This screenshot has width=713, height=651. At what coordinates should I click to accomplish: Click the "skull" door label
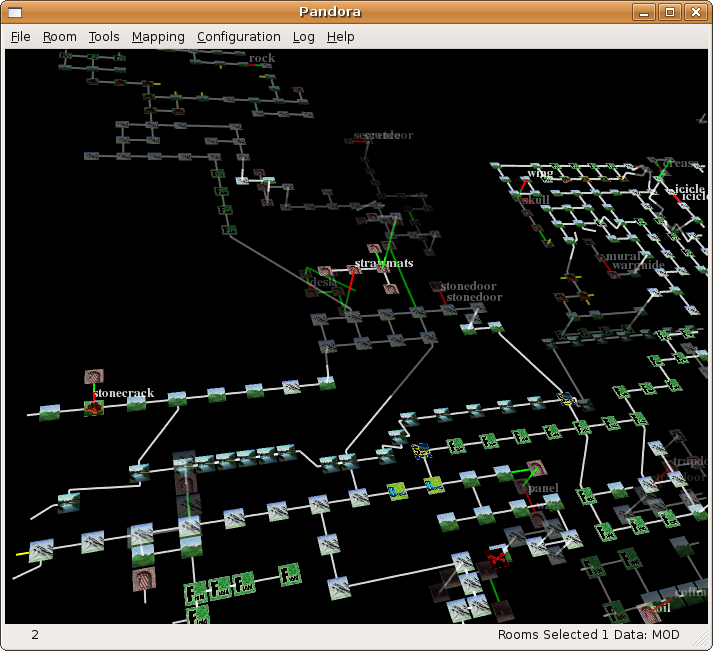click(536, 200)
